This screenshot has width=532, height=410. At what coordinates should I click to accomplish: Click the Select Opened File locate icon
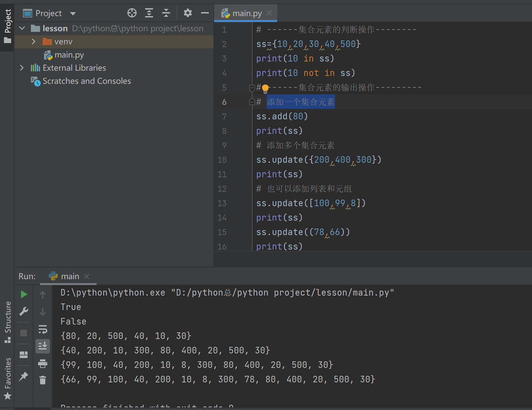[132, 13]
